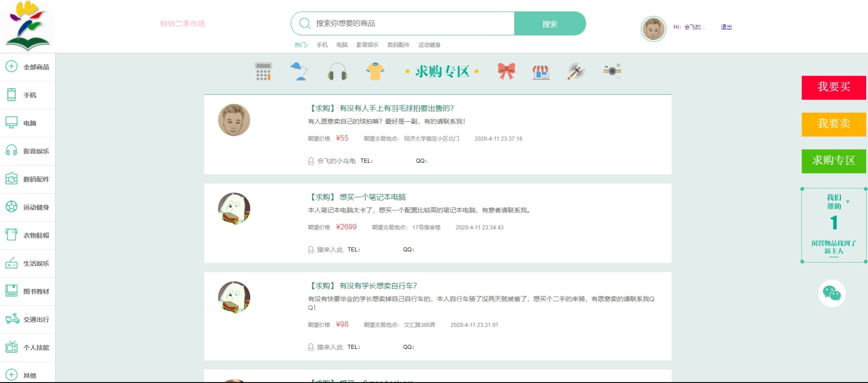This screenshot has height=383, width=868.
Task: Click the 电脑 monitor sidebar icon
Action: click(x=12, y=123)
